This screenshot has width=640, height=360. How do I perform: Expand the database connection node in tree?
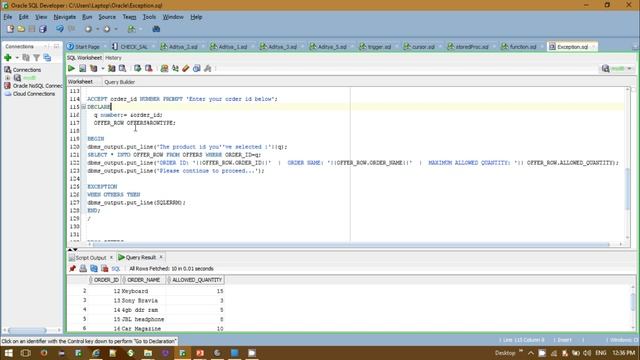(8, 78)
